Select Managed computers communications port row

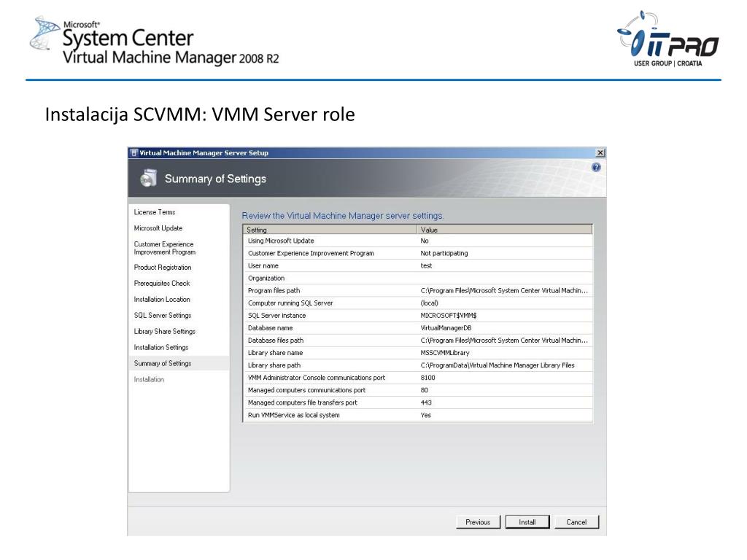[x=418, y=389]
